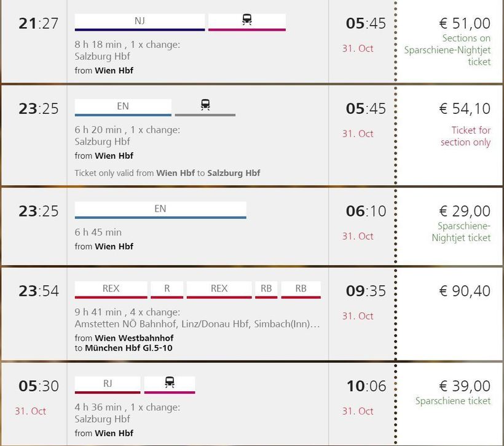This screenshot has width=504, height=446.
Task: Expand the 21:27 departure connection
Action: pyautogui.click(x=38, y=23)
